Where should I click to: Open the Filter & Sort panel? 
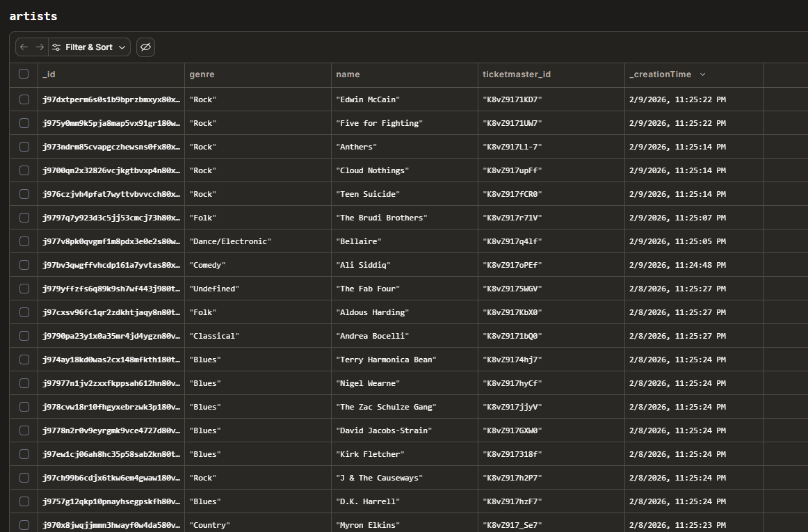pyautogui.click(x=89, y=47)
